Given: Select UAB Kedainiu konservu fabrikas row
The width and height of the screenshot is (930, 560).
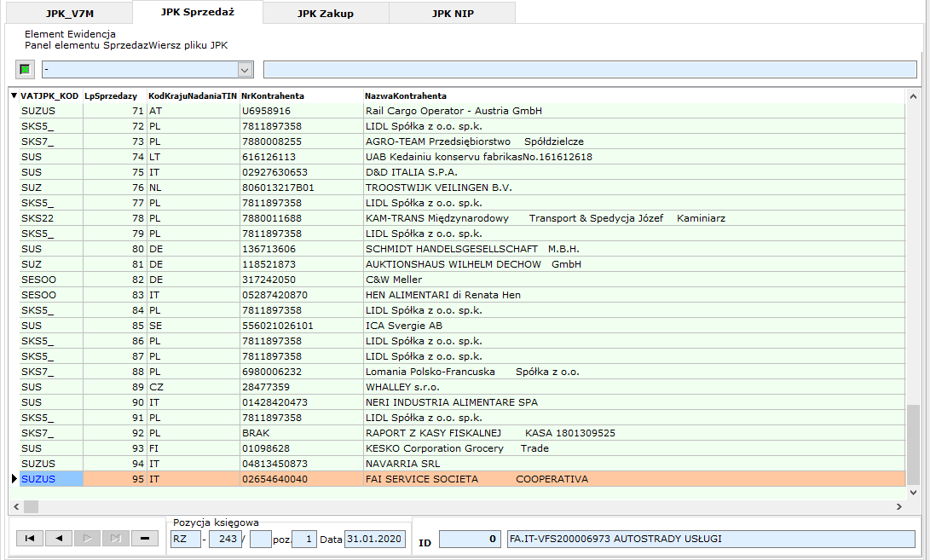Looking at the screenshot, I should [463, 157].
